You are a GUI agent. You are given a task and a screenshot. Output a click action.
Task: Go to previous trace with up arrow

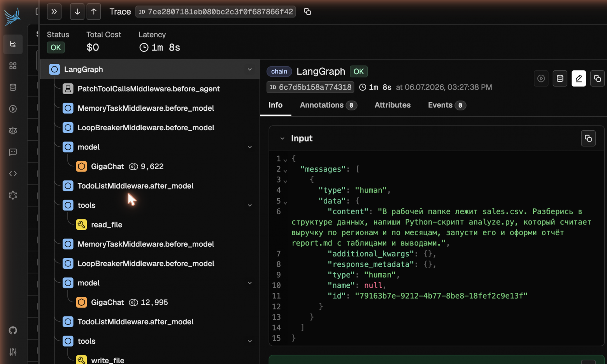[94, 12]
